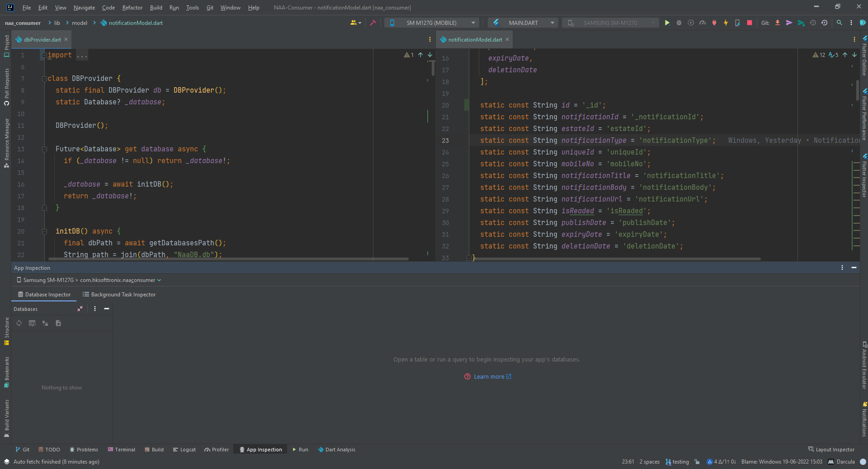
Task: Click the Search Everywhere magnifier icon
Action: click(x=839, y=23)
